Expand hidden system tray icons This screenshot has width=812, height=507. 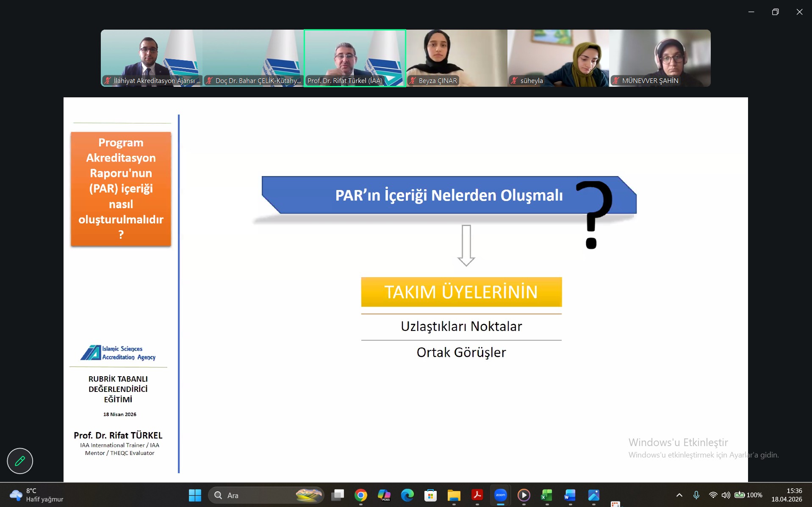point(679,495)
